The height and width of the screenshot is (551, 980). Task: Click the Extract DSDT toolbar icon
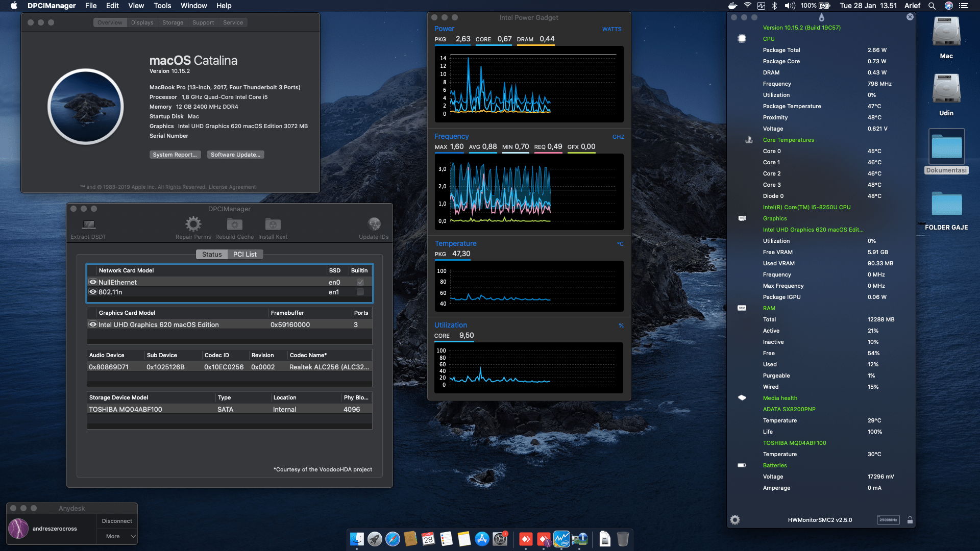(89, 224)
